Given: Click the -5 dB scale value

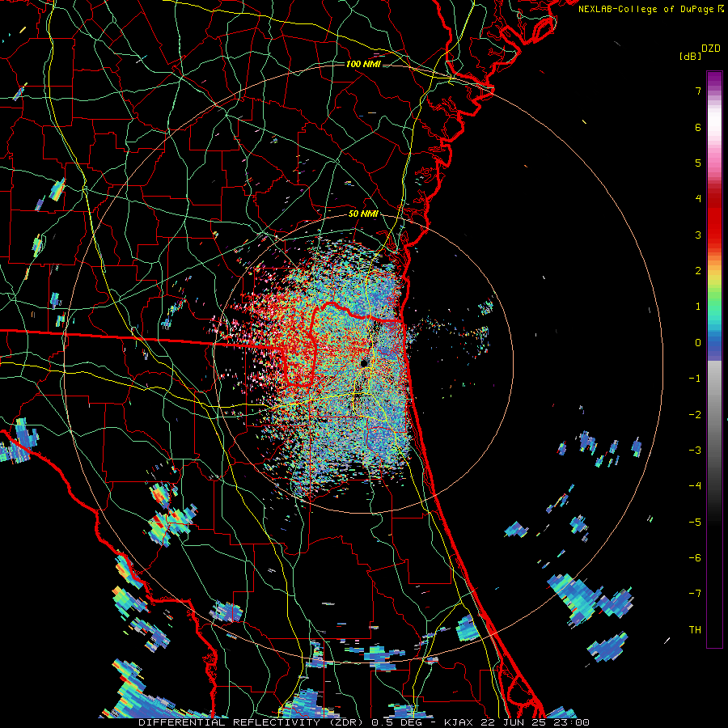Looking at the screenshot, I should 695,523.
